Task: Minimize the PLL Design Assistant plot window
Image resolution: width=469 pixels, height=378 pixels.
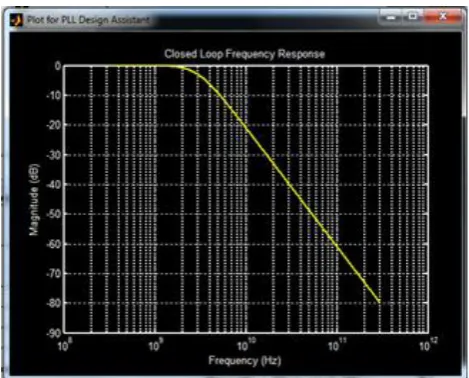Action: click(391, 16)
